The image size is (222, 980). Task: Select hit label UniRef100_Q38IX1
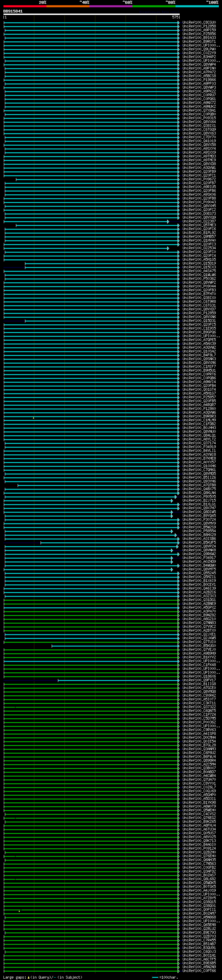(199, 125)
